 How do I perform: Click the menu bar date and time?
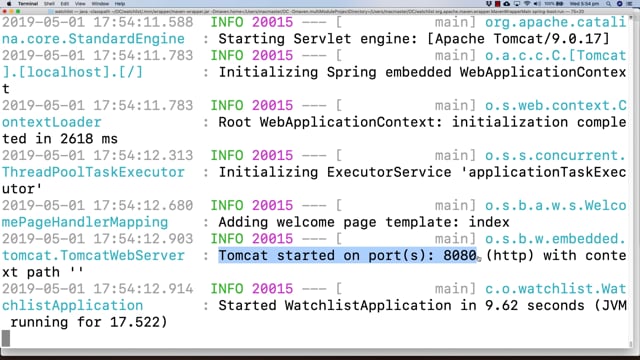[584, 3]
